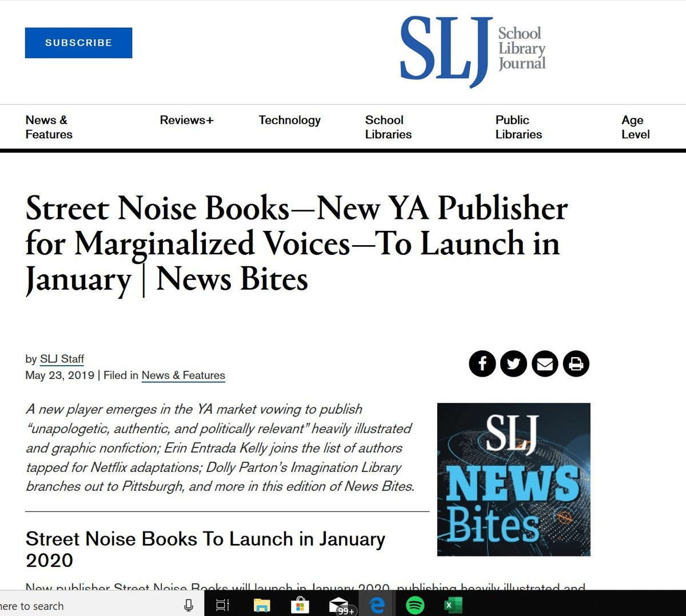Screen dimensions: 686x616
Task: Open the Reviews+ menu
Action: point(186,120)
